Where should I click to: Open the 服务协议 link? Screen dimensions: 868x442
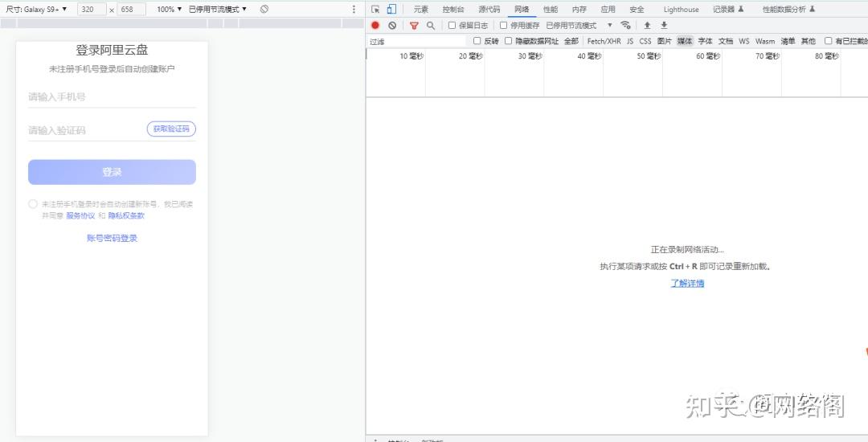[x=81, y=215]
